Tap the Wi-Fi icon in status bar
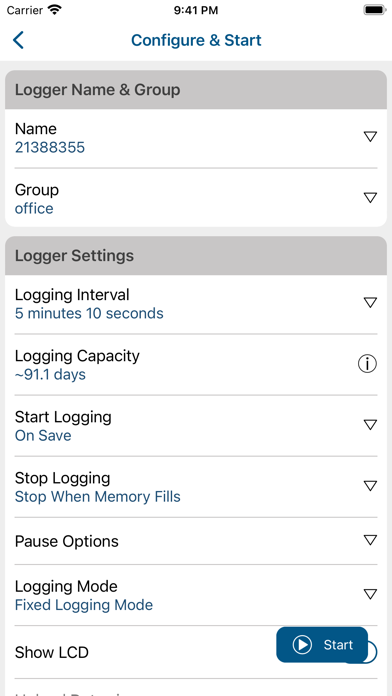The image size is (392, 696). click(x=55, y=10)
